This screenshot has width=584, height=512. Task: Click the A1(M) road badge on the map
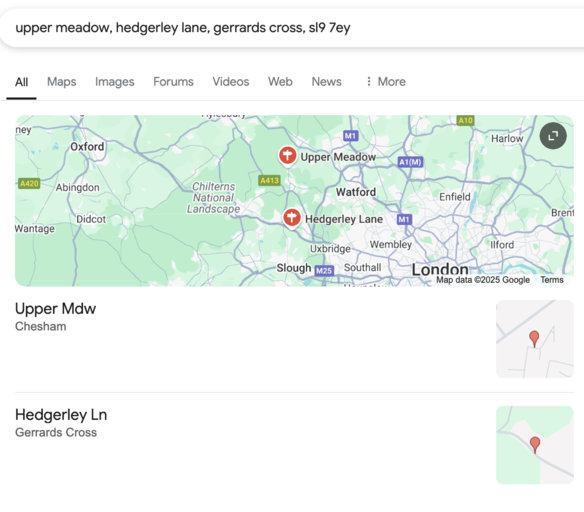[410, 162]
